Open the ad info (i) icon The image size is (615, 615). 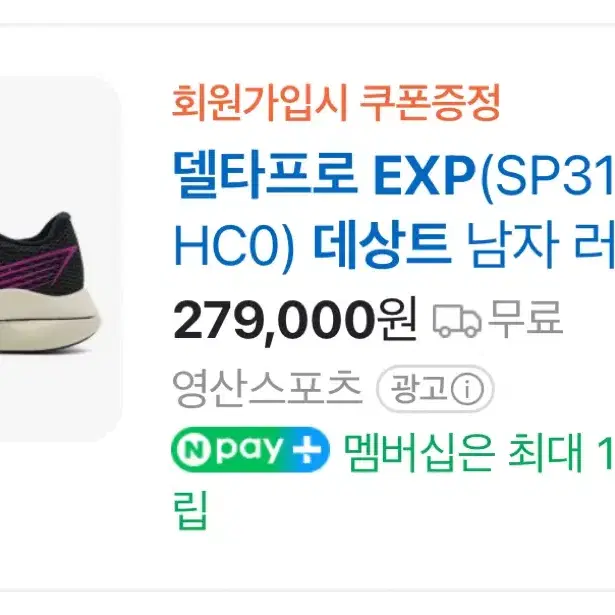tap(467, 389)
